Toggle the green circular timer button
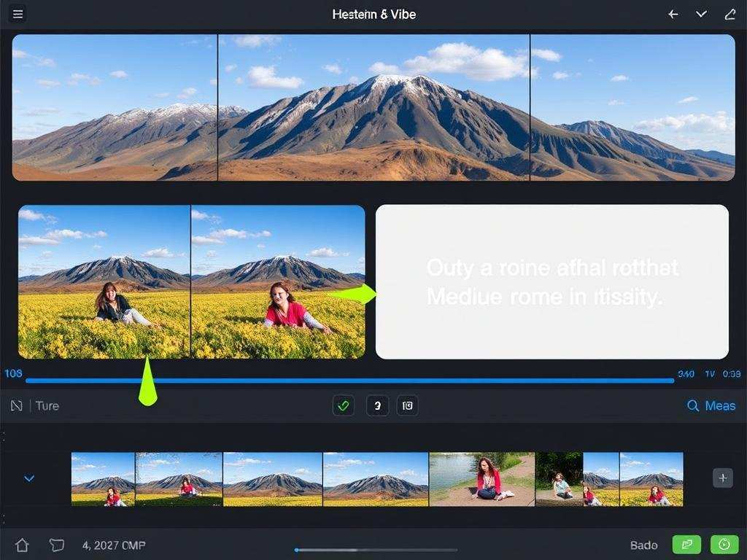 coord(724,545)
